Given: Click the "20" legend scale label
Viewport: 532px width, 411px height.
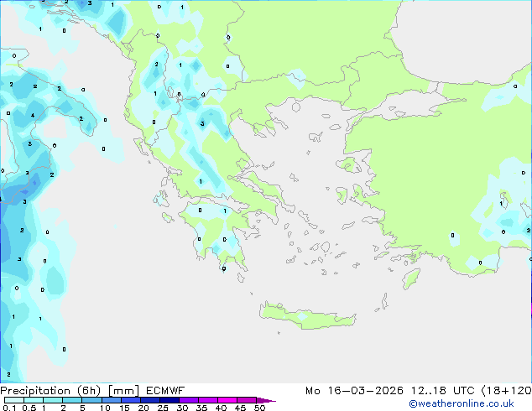Looking at the screenshot, I should click(143, 408).
